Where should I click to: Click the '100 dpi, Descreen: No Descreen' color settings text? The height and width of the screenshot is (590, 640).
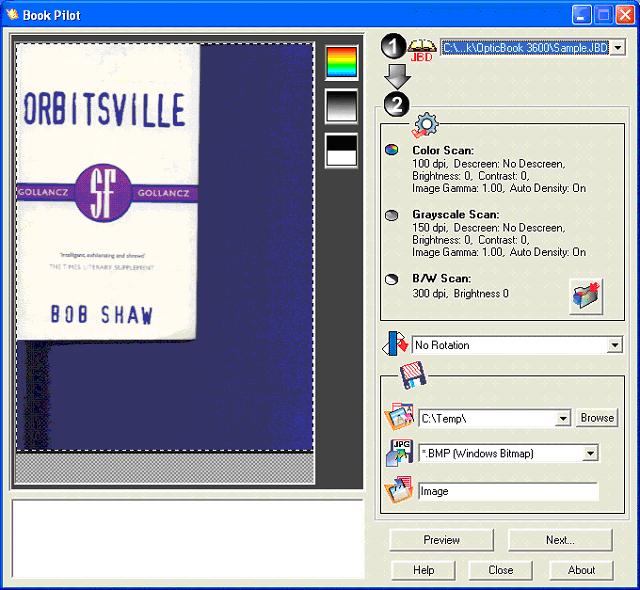[x=489, y=164]
